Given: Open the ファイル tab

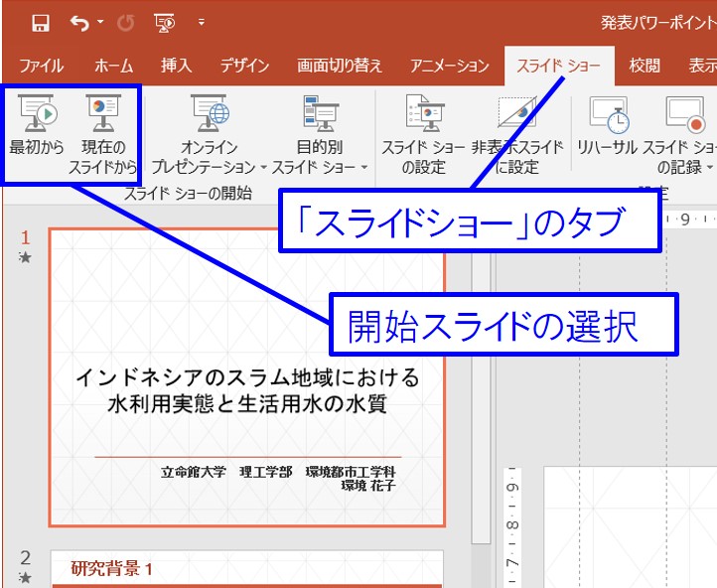Looking at the screenshot, I should 41,66.
